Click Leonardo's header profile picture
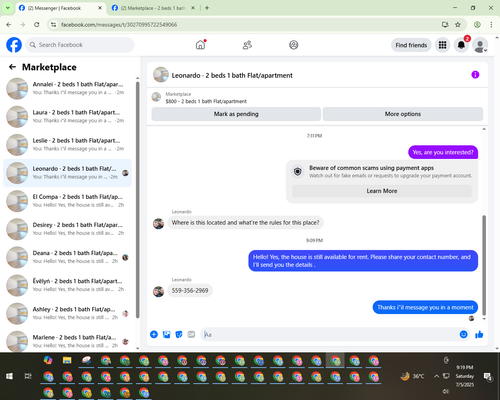Viewport: 500px width, 400px height. tap(161, 75)
